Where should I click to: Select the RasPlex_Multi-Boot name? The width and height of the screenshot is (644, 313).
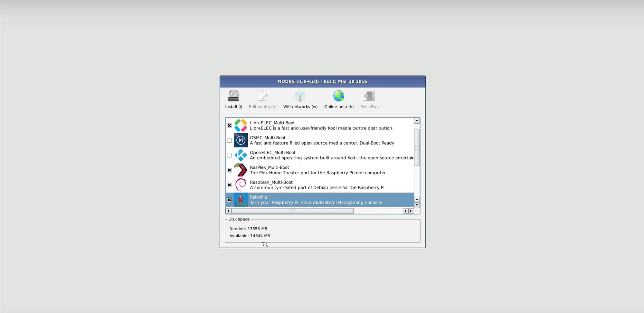click(270, 167)
